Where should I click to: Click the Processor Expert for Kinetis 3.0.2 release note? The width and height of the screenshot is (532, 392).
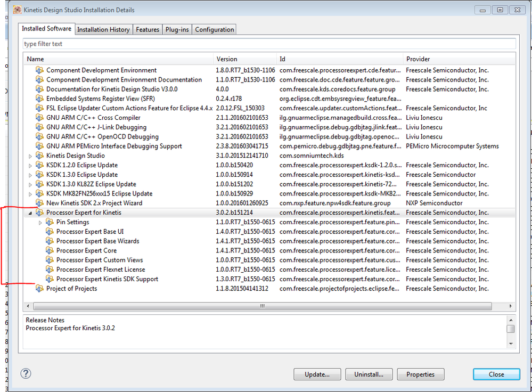(x=70, y=328)
